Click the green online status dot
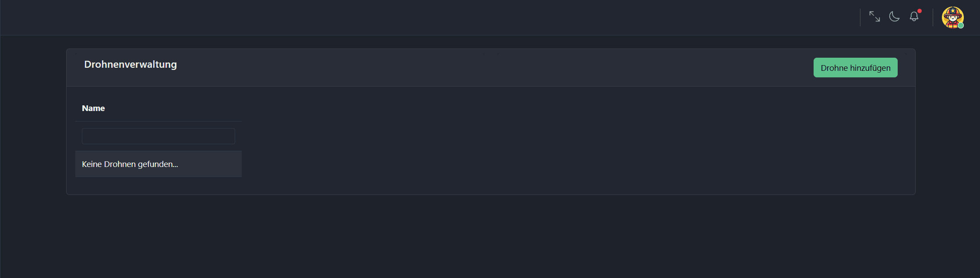Image resolution: width=980 pixels, height=278 pixels. click(961, 26)
